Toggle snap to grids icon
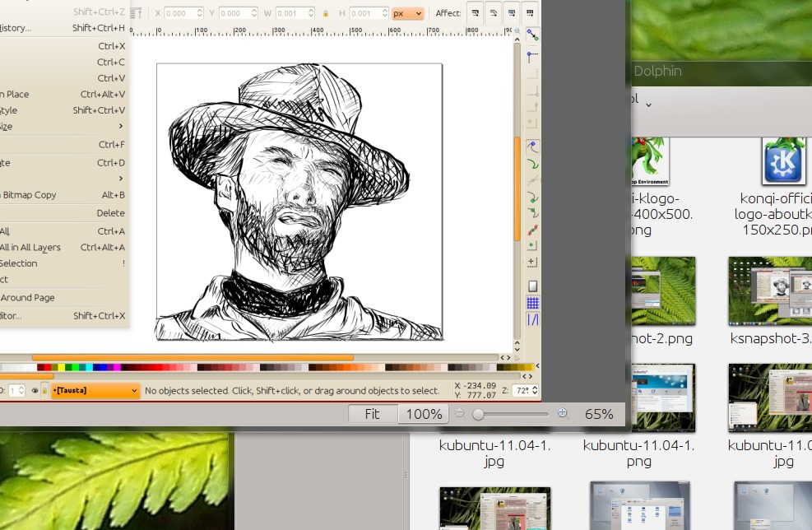This screenshot has width=812, height=530. pos(532,303)
